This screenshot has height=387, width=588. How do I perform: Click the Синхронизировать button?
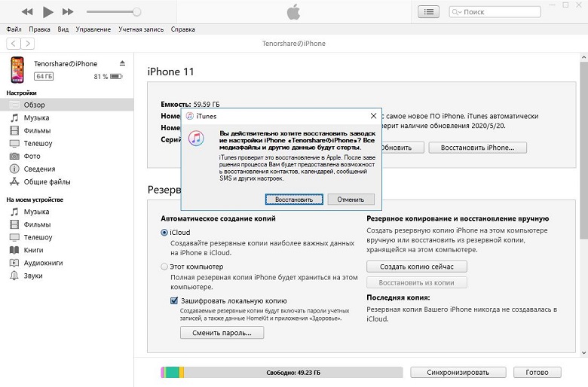click(458, 373)
